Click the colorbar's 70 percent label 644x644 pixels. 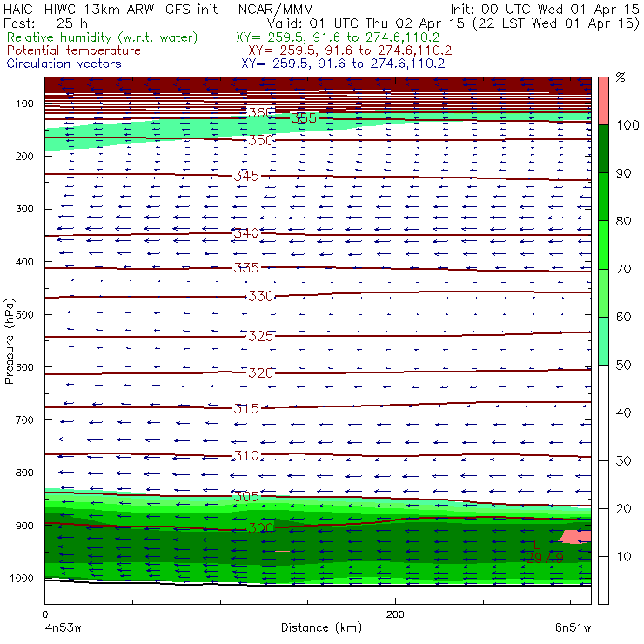pyautogui.click(x=623, y=270)
